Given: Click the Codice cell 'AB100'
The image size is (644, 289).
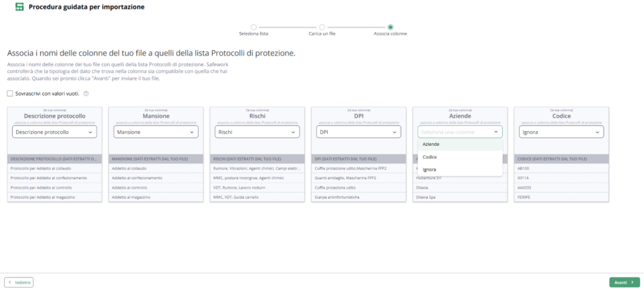Looking at the screenshot, I should coord(562,168).
